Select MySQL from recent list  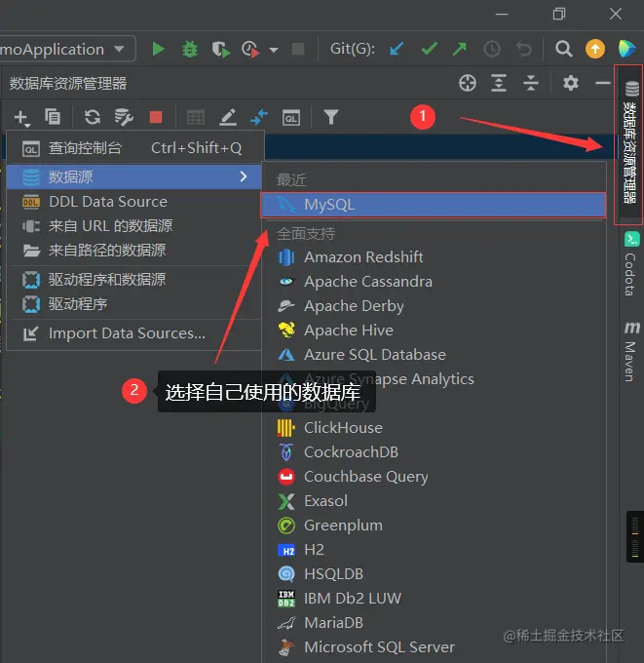(x=434, y=205)
